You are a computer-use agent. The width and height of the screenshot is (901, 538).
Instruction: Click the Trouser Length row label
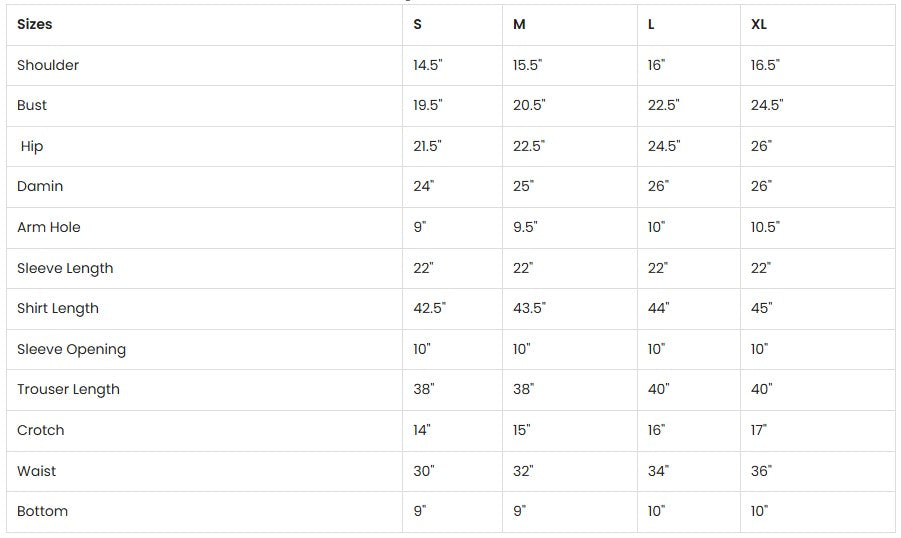click(68, 389)
